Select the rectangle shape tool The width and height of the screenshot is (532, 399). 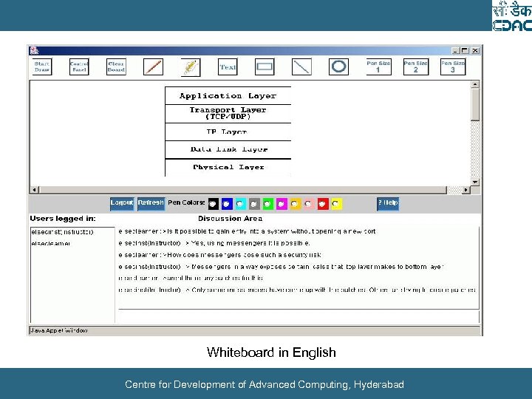click(265, 66)
